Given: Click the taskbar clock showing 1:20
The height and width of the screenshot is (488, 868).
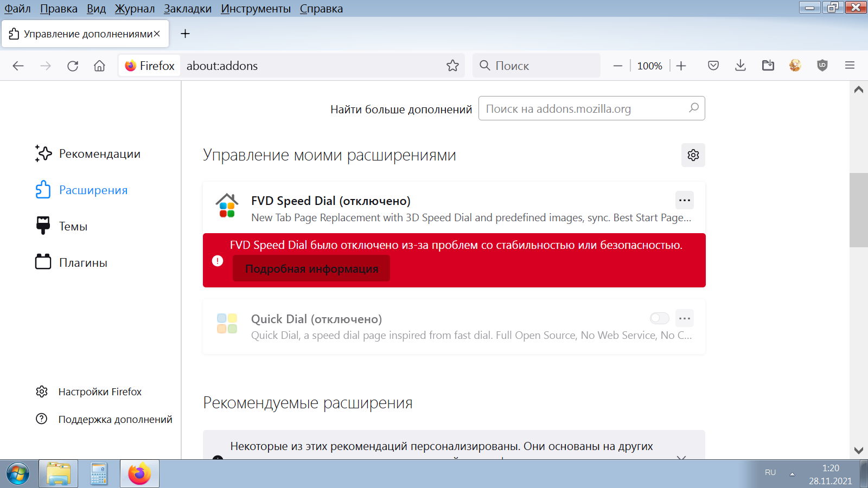Looking at the screenshot, I should click(x=830, y=474).
